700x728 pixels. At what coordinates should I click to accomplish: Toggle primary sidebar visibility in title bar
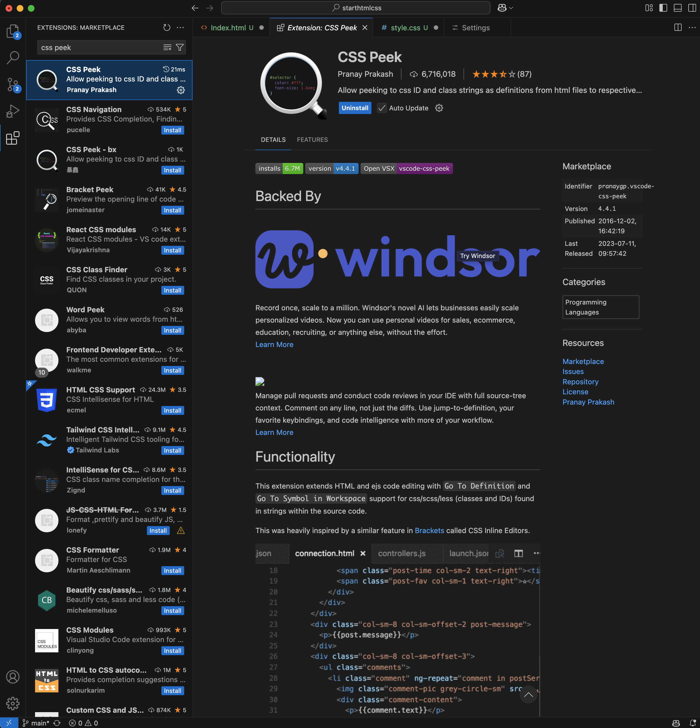[x=663, y=8]
